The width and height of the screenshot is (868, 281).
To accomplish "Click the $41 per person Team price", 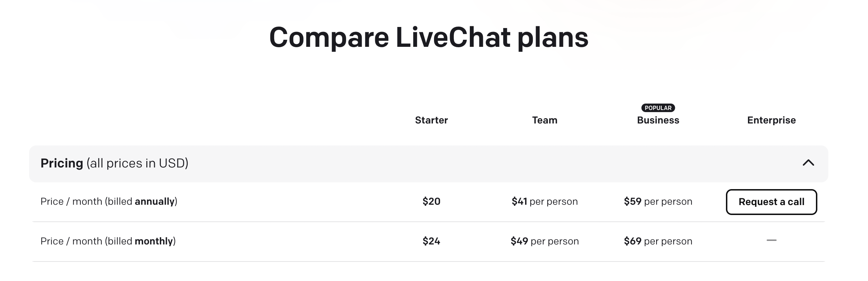I will tap(545, 202).
